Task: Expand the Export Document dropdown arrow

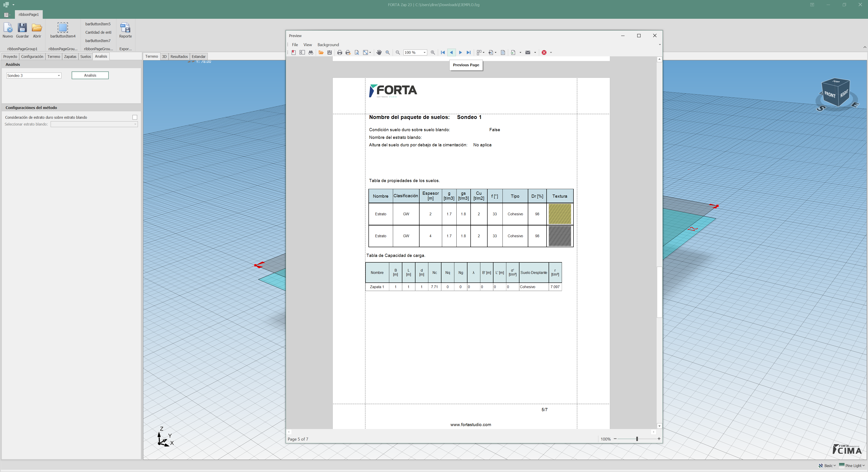Action: click(520, 53)
